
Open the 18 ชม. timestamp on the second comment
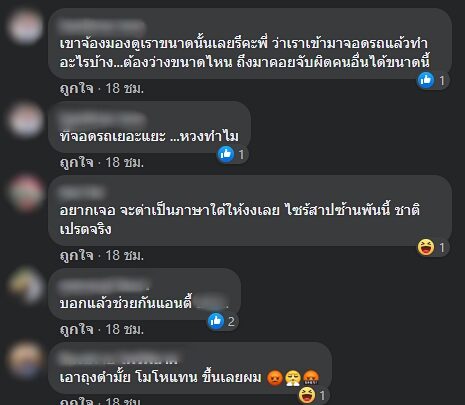[125, 162]
